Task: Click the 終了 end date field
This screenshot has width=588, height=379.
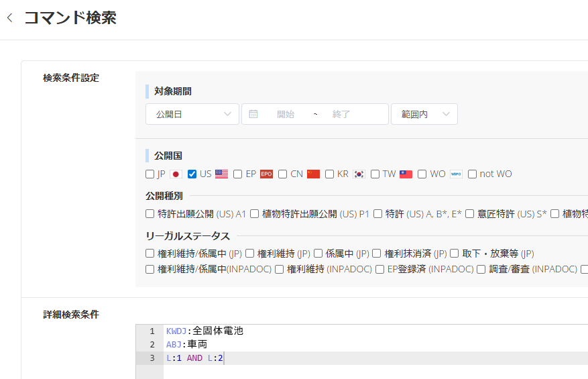Action: tap(341, 114)
